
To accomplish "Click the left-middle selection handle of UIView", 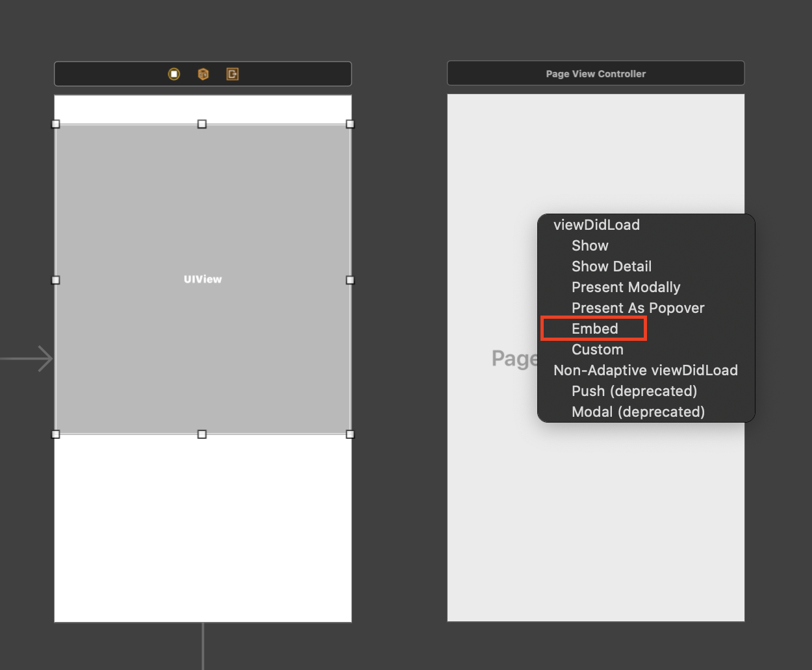I will tap(55, 280).
